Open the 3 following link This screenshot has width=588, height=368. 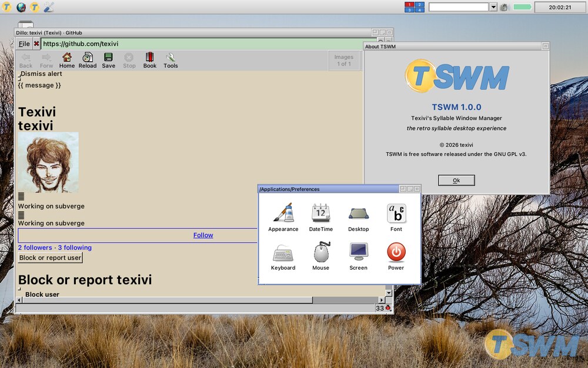[75, 247]
